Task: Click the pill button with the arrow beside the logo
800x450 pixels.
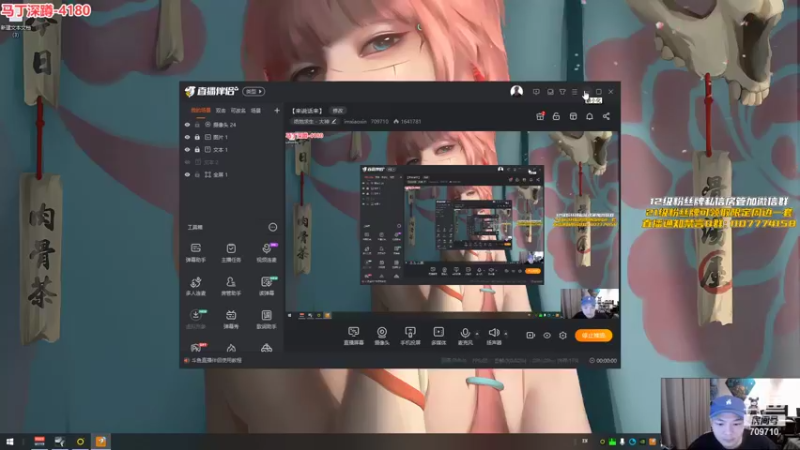Action: 254,91
